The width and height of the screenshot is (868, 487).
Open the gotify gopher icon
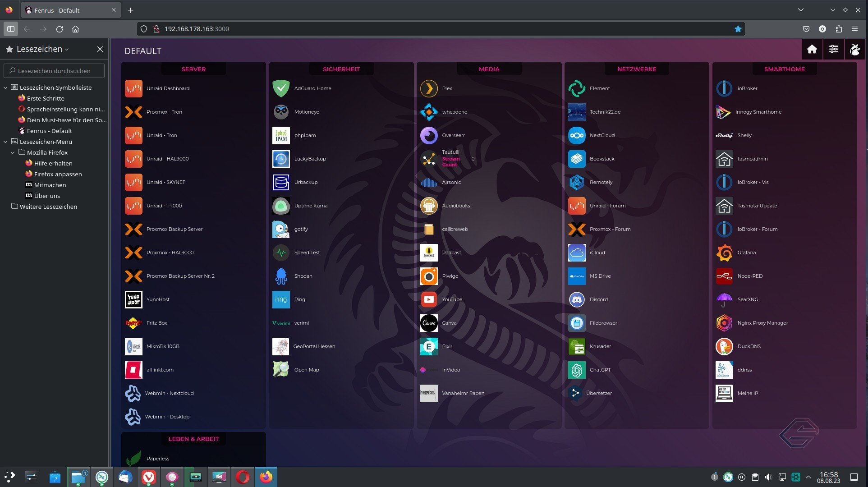coord(281,229)
